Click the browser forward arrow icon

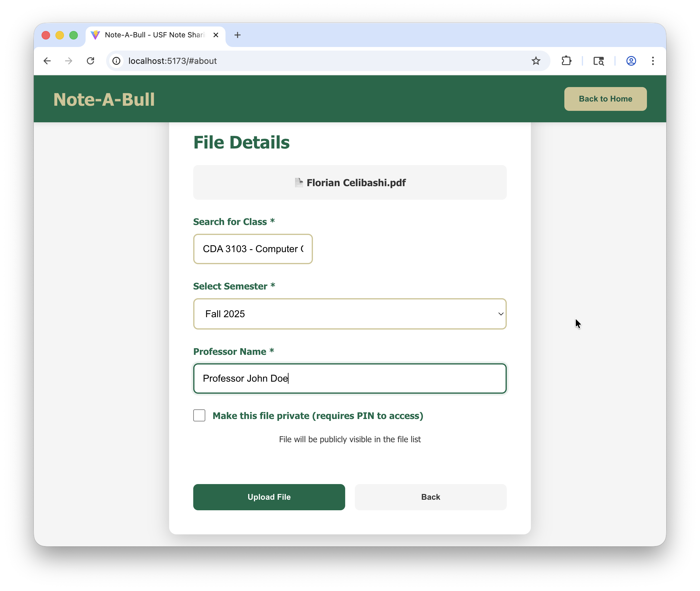[69, 61]
